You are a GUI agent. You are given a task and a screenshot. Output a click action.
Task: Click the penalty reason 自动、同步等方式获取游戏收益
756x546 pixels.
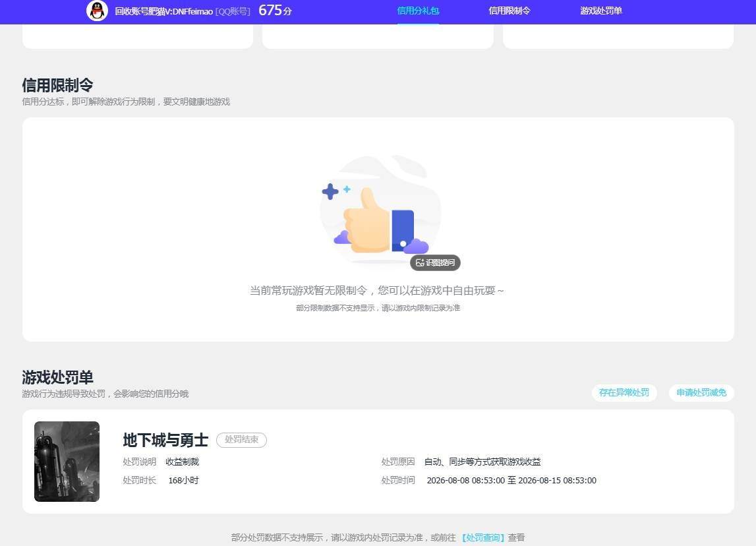(x=482, y=462)
